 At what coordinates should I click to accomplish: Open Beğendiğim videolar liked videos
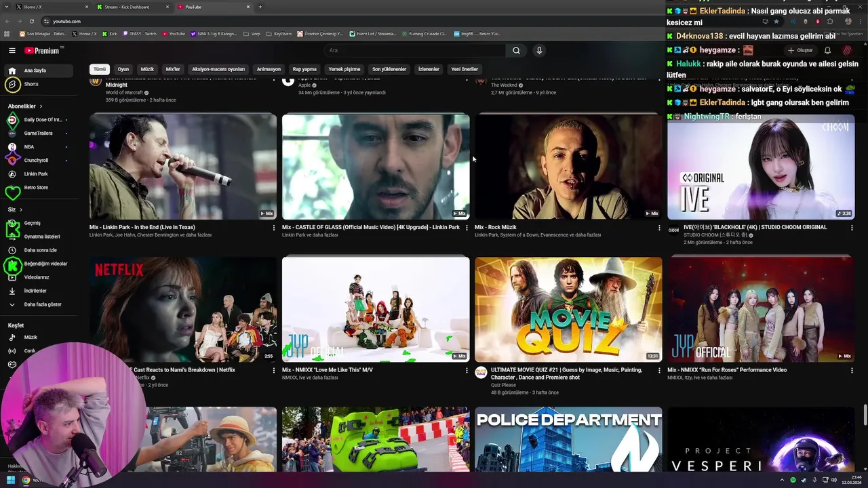pos(37,264)
